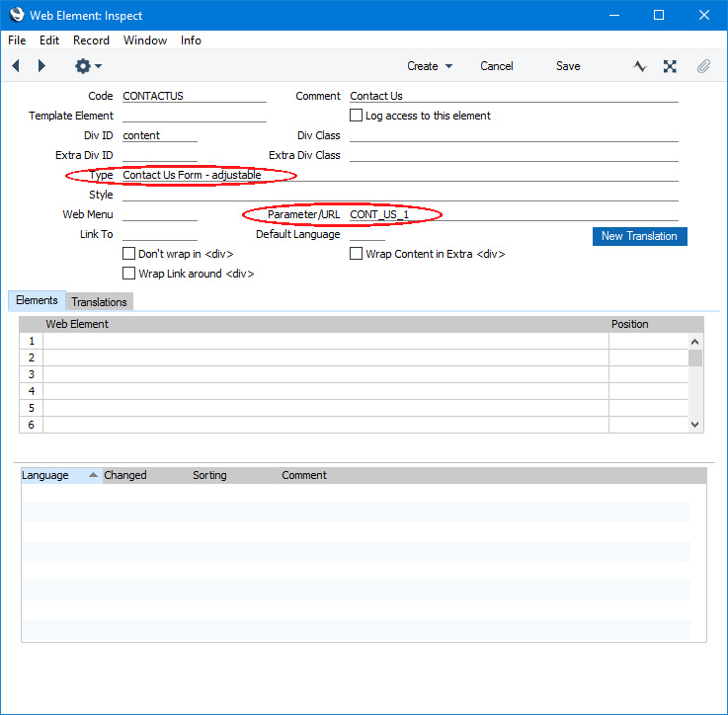Open the activity pulse icon
The width and height of the screenshot is (728, 715).
[639, 66]
